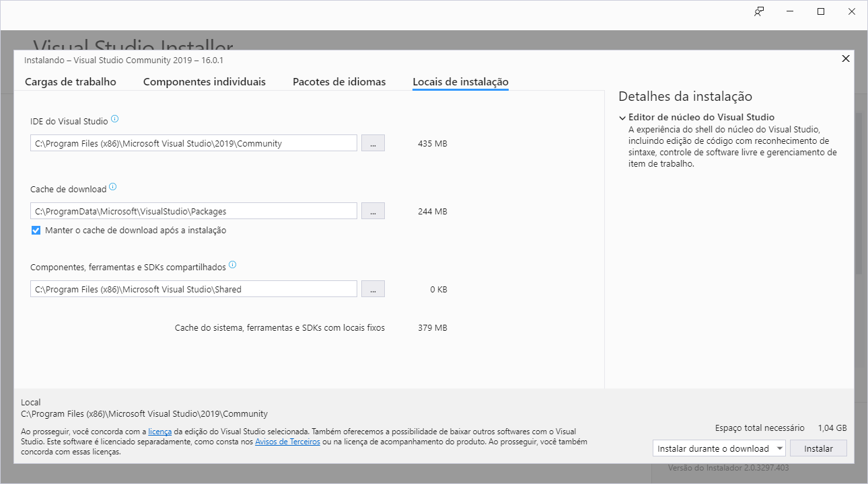
Task: Click Cache do sistema, ferramentas e SDKs label
Action: coord(280,328)
